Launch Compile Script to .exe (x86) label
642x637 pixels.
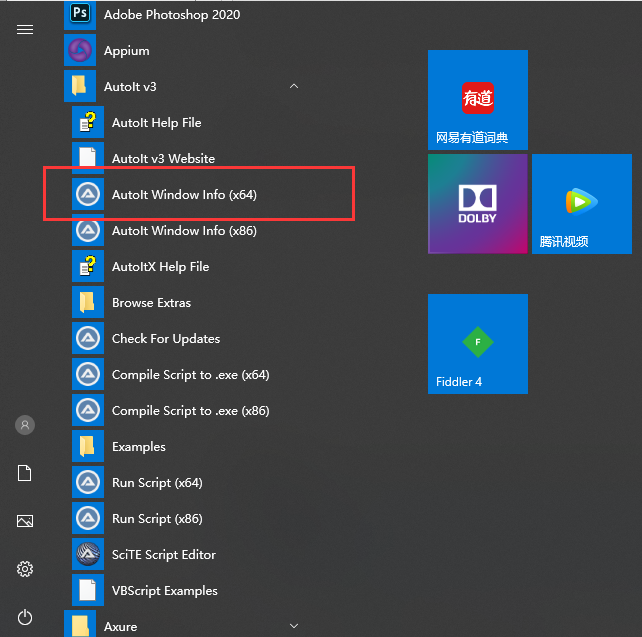191,411
